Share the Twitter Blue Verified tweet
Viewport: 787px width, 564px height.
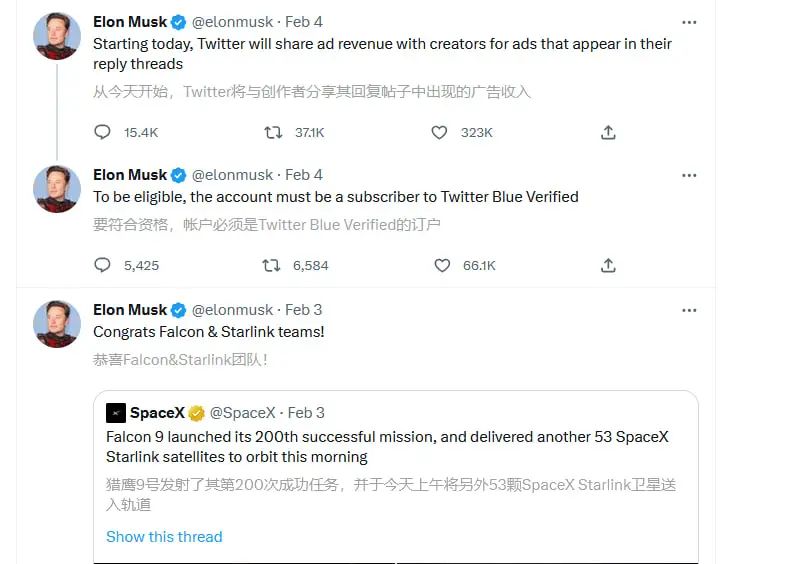point(608,265)
